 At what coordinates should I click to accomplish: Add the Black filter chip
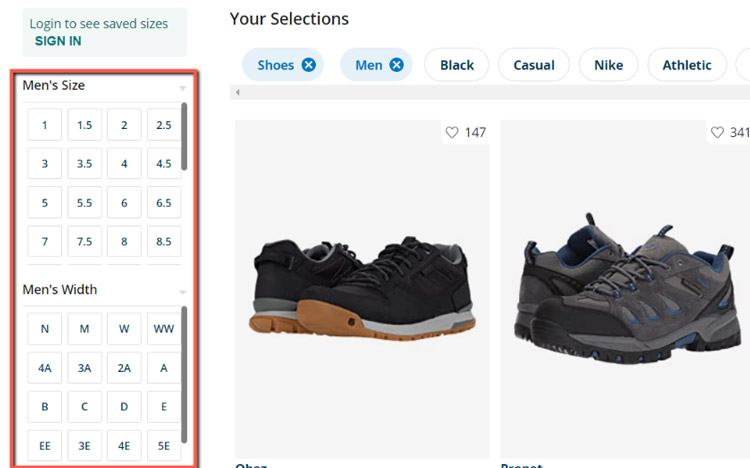(x=456, y=65)
